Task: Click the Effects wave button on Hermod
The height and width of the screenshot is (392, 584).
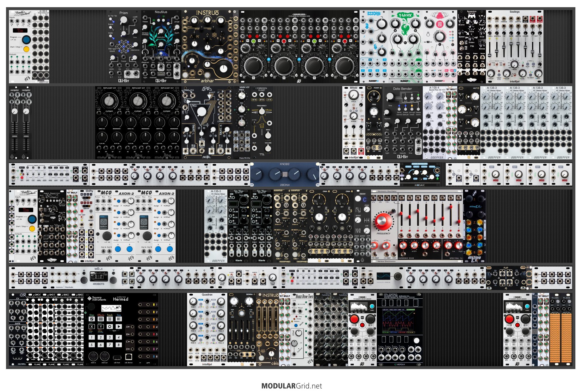Action: click(x=101, y=319)
